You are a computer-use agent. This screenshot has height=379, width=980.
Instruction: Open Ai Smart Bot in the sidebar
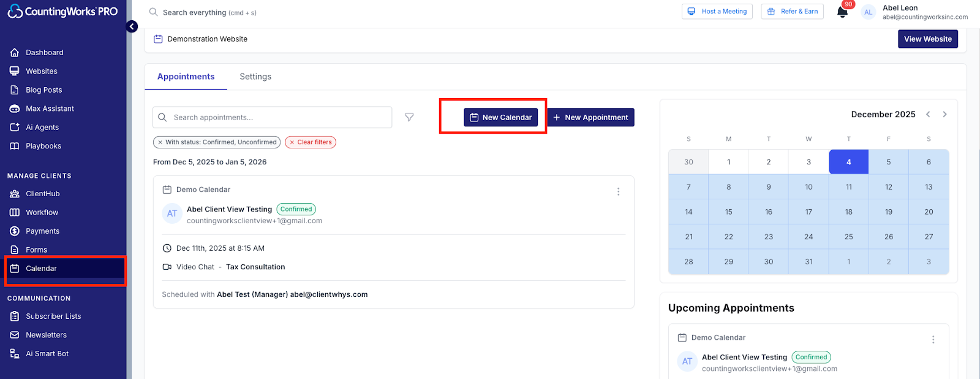pos(47,354)
